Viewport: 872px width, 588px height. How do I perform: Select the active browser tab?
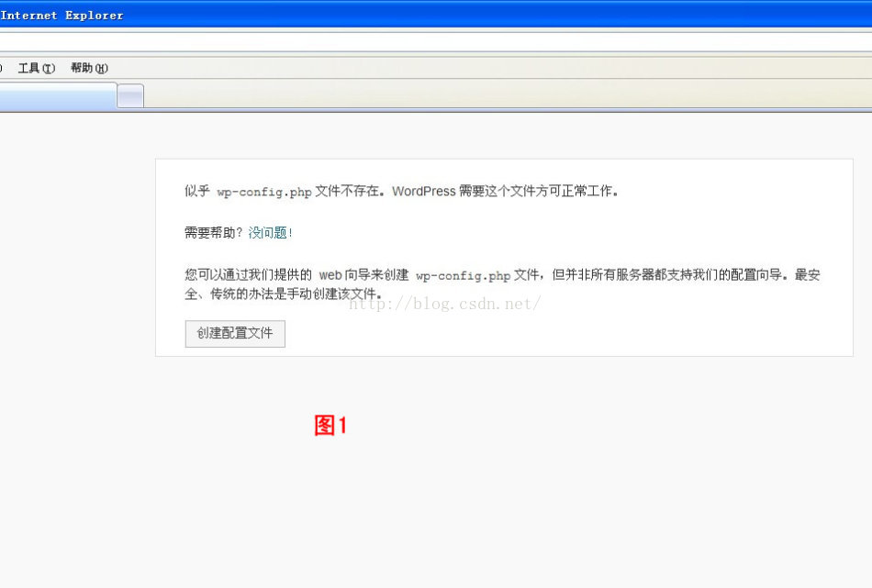(58, 95)
